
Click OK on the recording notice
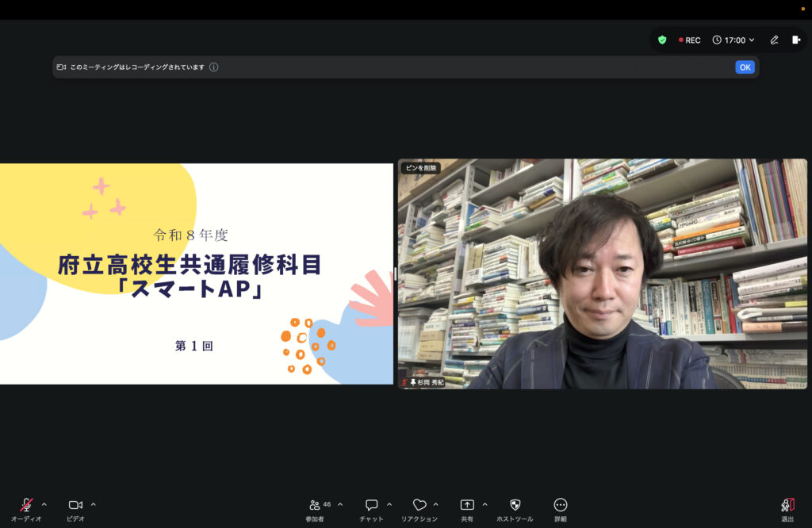pyautogui.click(x=745, y=67)
